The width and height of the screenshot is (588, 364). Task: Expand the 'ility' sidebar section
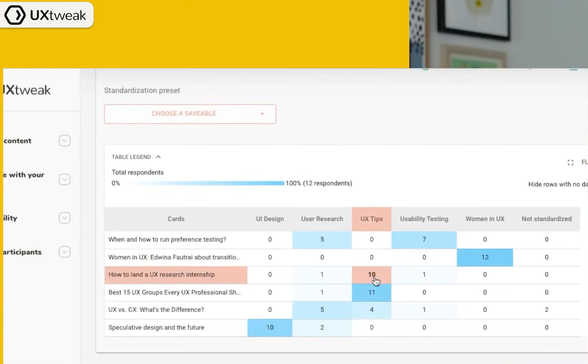[64, 218]
